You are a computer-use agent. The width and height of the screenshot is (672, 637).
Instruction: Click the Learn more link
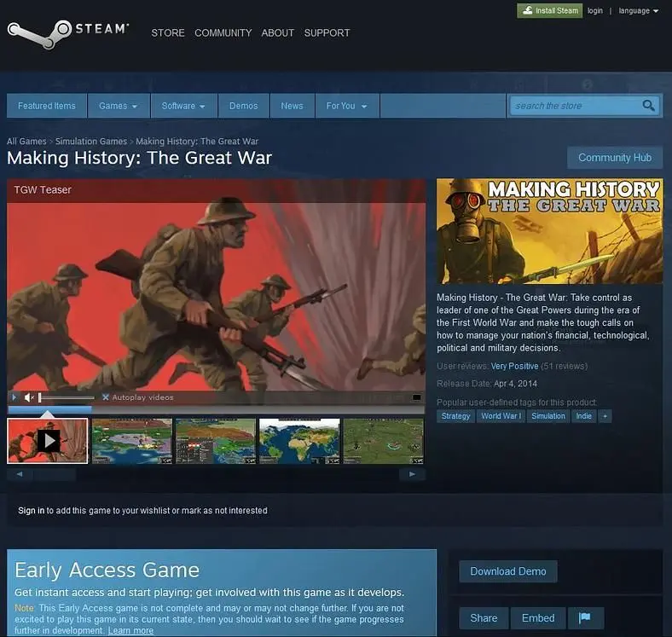[130, 630]
